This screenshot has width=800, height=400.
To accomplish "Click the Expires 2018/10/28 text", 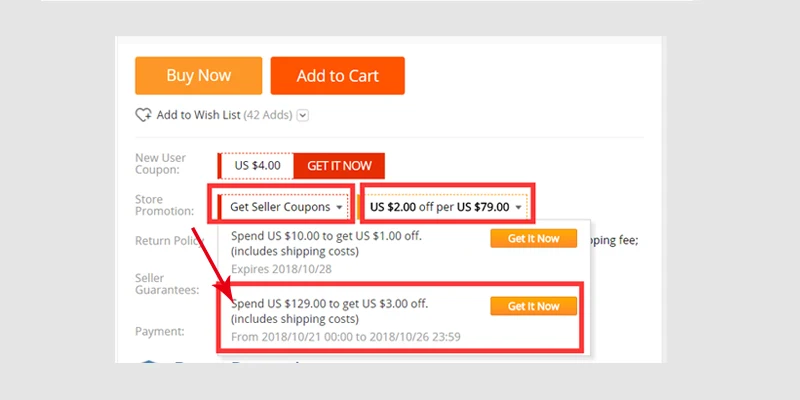I will 281,269.
